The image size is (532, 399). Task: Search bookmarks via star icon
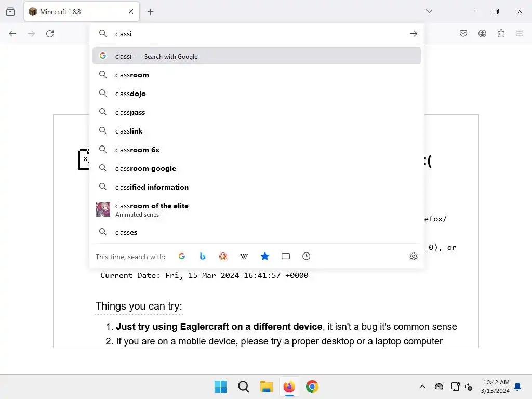point(265,257)
